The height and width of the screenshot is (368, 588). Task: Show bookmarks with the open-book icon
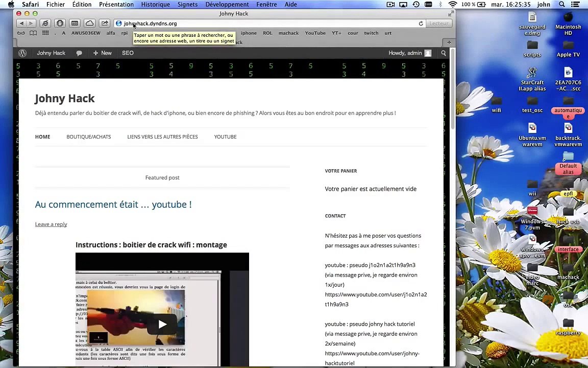pyautogui.click(x=33, y=33)
